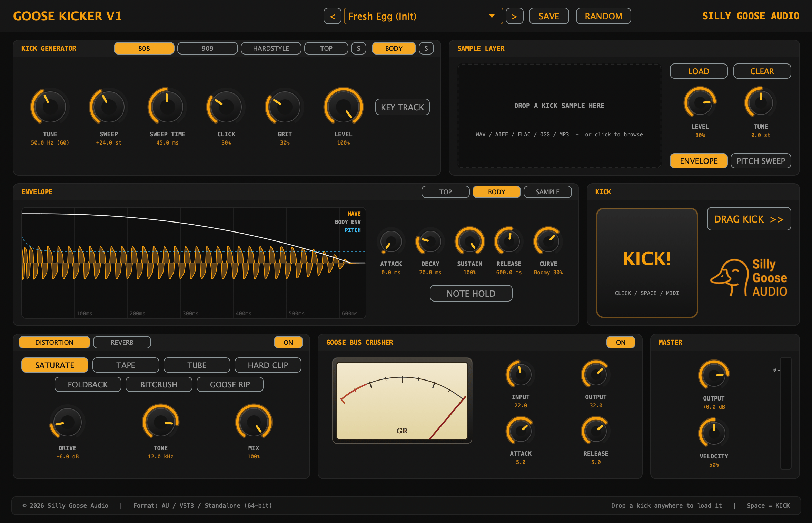This screenshot has width=812, height=523.
Task: Click the bus crusher OUTPUT knob
Action: coord(596,374)
